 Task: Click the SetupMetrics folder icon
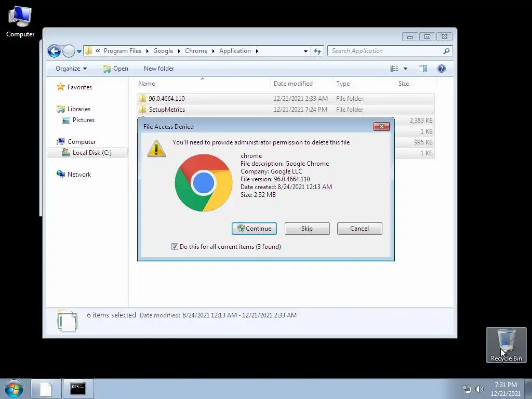point(142,109)
